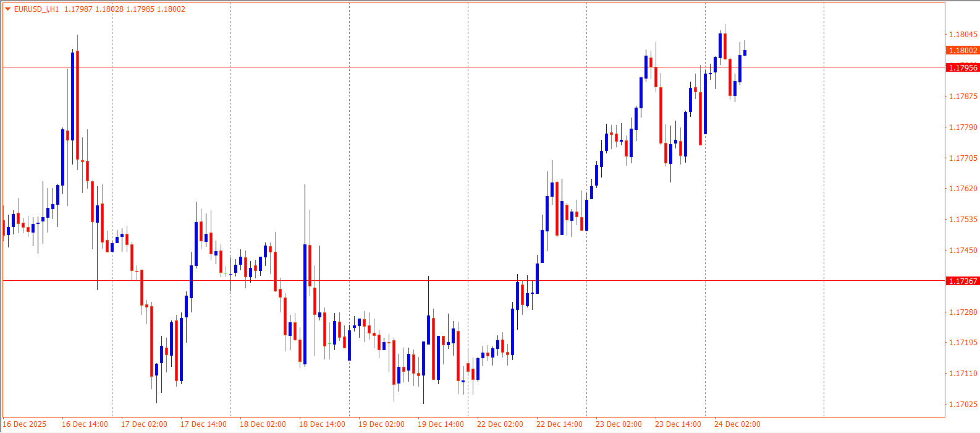Click the 1.17705 price scale value
The image size is (980, 433).
pos(963,158)
